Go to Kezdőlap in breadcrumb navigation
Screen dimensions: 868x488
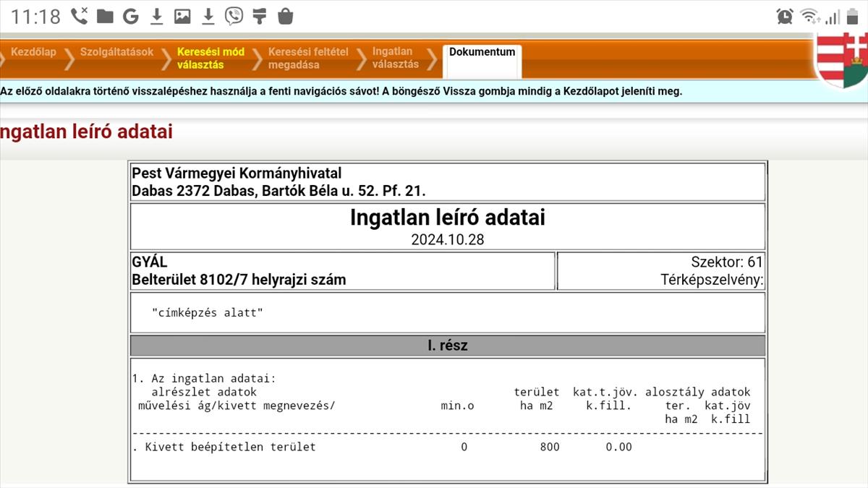coord(33,52)
